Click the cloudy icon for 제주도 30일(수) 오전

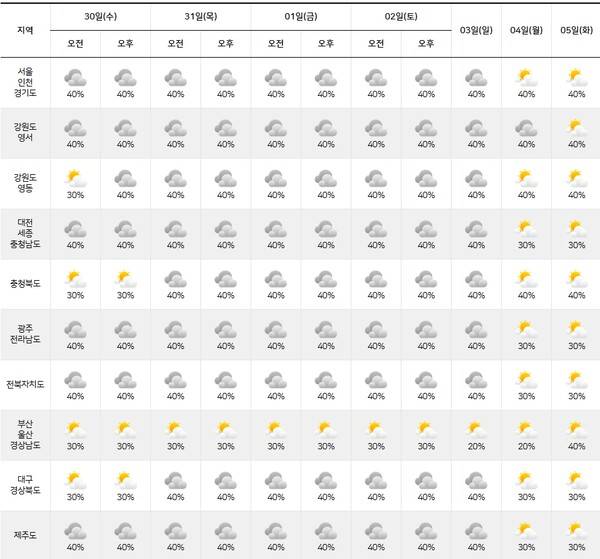75,531
